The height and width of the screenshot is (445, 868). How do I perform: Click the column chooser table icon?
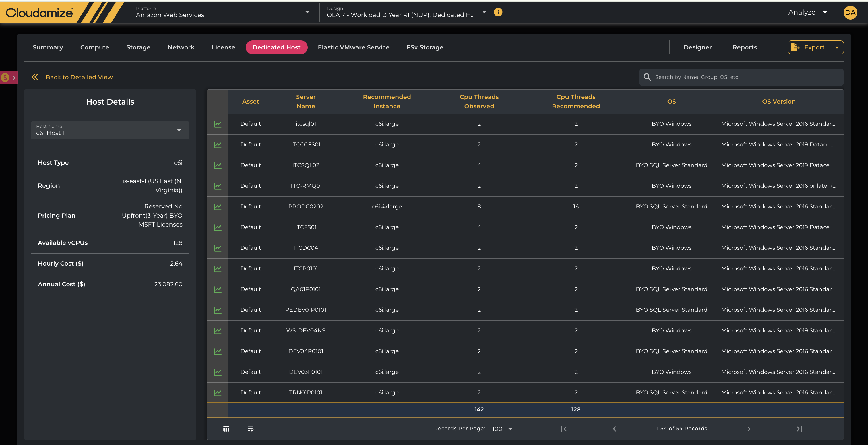click(226, 429)
